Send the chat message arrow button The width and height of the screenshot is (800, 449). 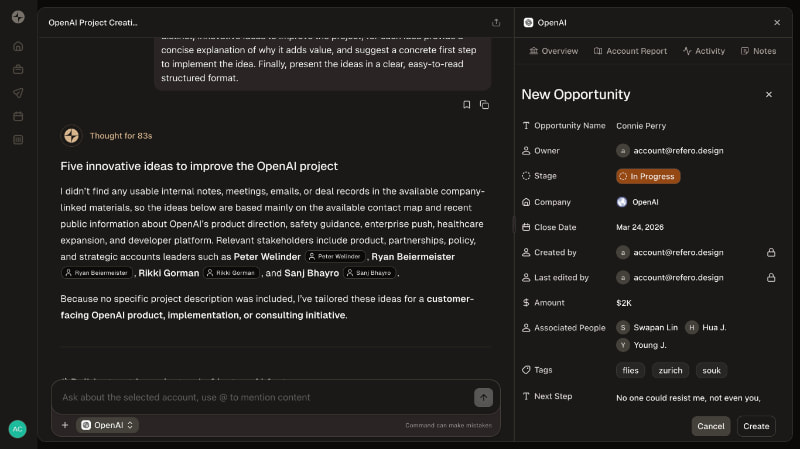click(483, 397)
